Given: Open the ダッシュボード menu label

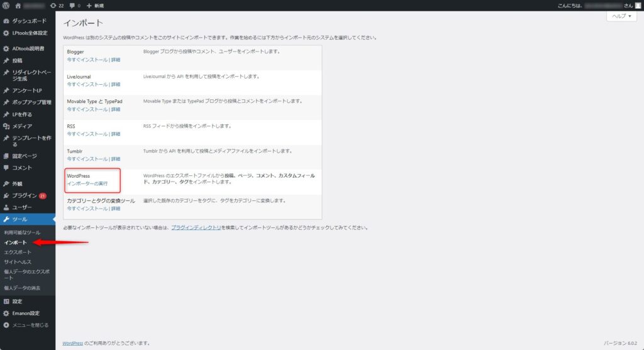Looking at the screenshot, I should tap(29, 21).
